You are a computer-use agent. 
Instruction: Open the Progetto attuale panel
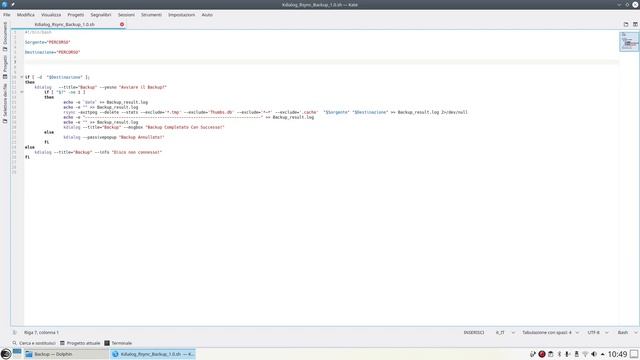(80, 343)
